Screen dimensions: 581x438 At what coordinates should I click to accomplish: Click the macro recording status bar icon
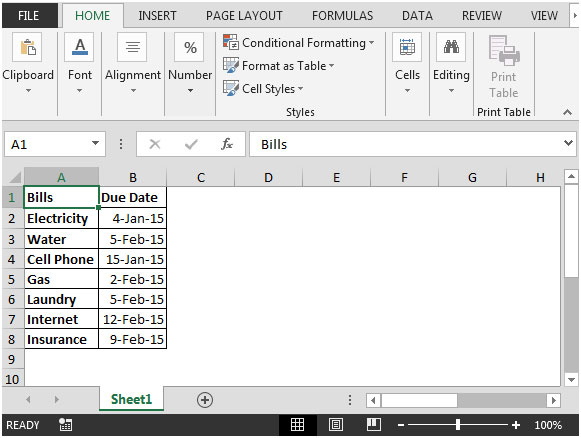[66, 425]
